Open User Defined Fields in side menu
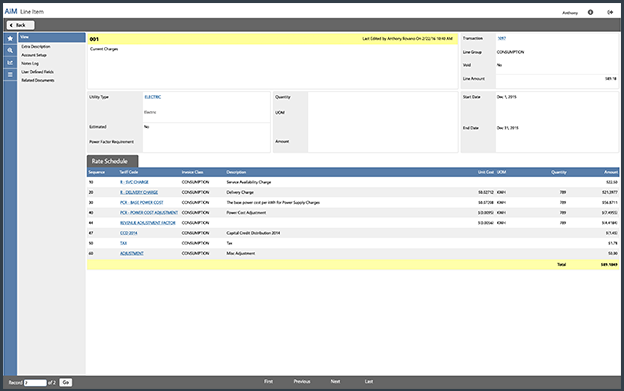 [x=37, y=72]
